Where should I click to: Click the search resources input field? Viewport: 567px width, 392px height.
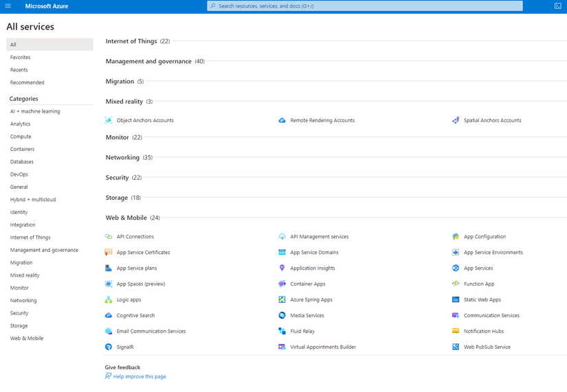pos(365,6)
